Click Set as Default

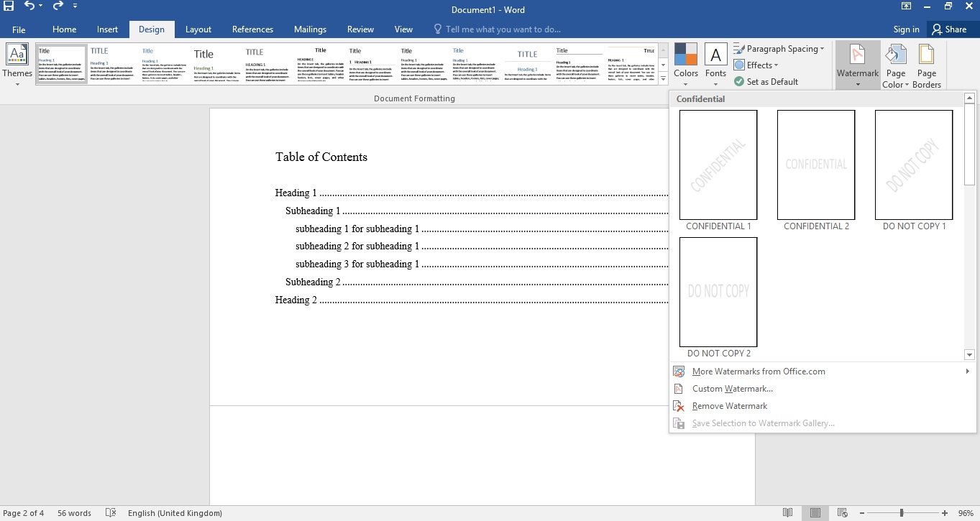click(766, 82)
